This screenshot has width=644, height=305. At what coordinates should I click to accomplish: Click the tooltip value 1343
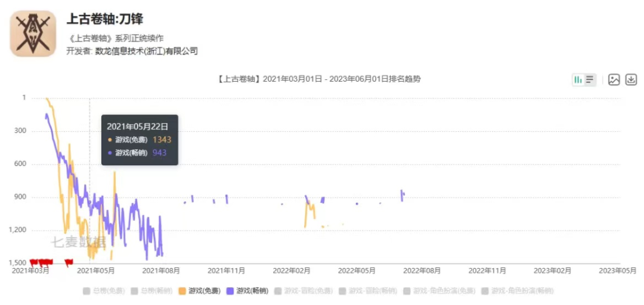coord(162,140)
